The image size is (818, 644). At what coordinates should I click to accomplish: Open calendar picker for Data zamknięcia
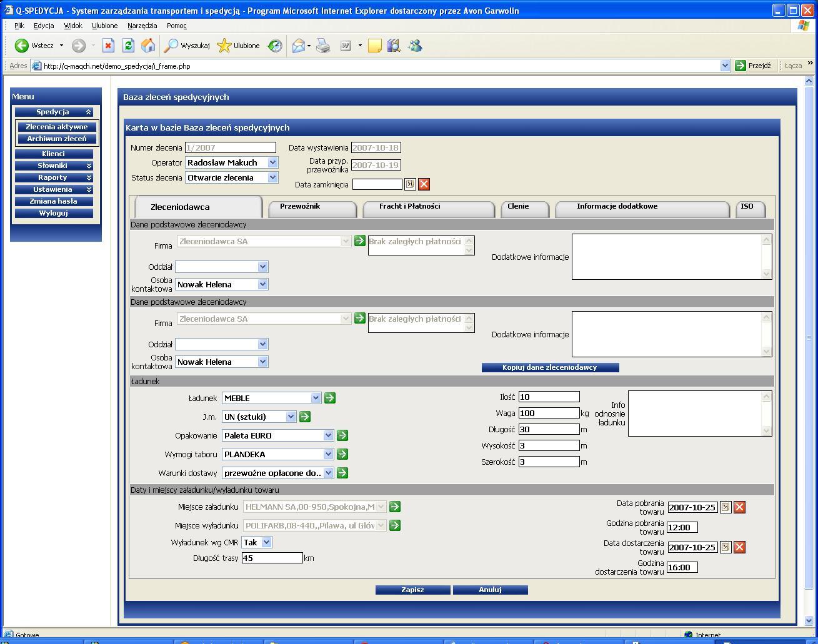pyautogui.click(x=410, y=184)
